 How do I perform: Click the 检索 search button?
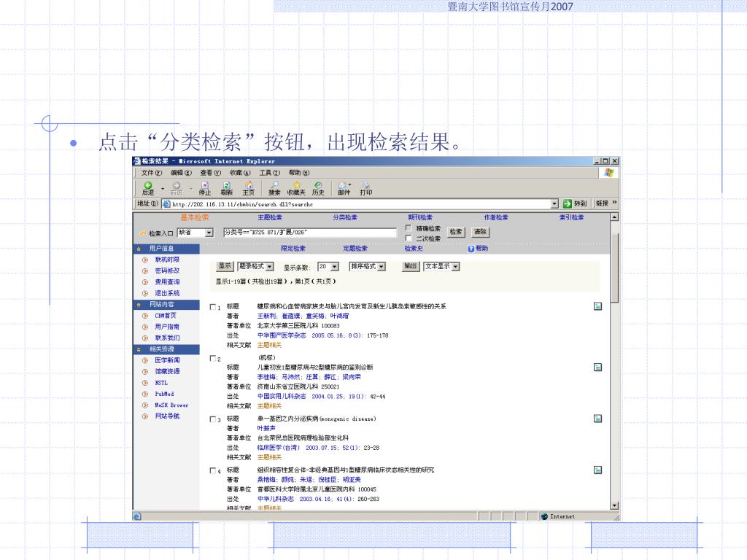pyautogui.click(x=456, y=232)
